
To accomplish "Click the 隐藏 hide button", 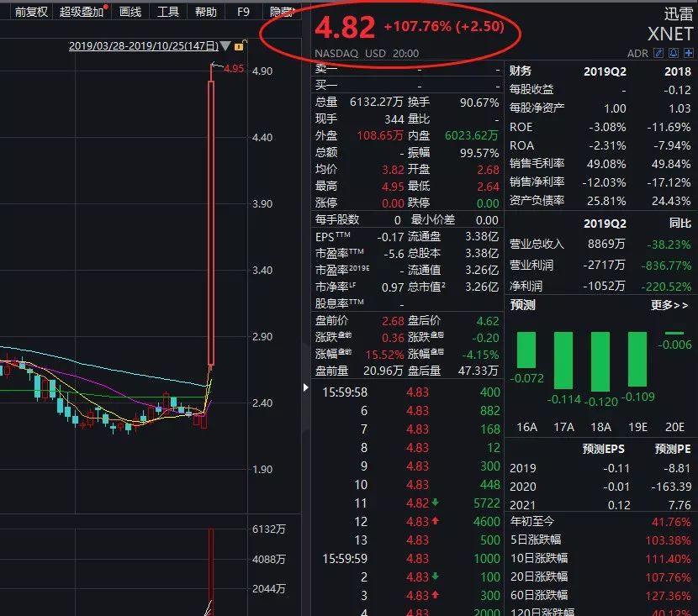I will click(283, 12).
